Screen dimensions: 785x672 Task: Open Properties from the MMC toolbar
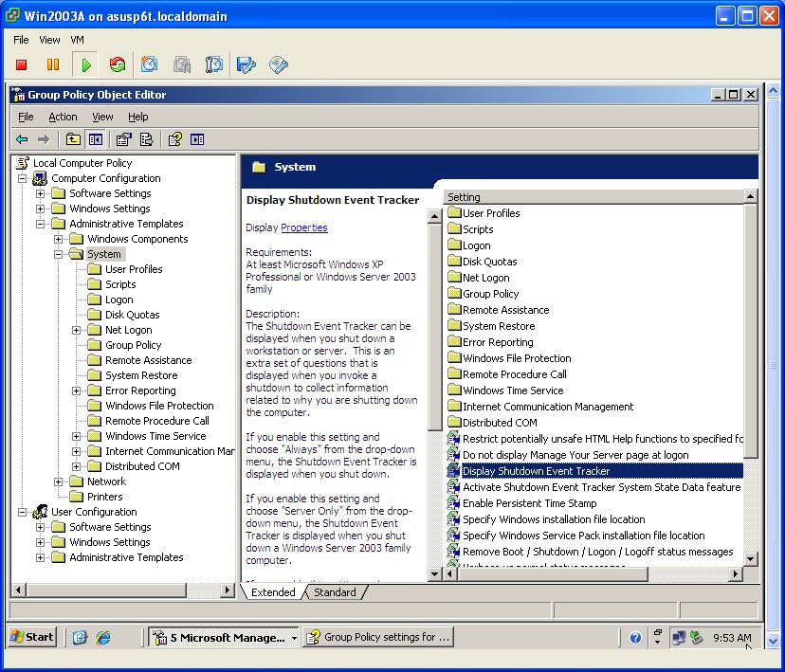pos(123,139)
